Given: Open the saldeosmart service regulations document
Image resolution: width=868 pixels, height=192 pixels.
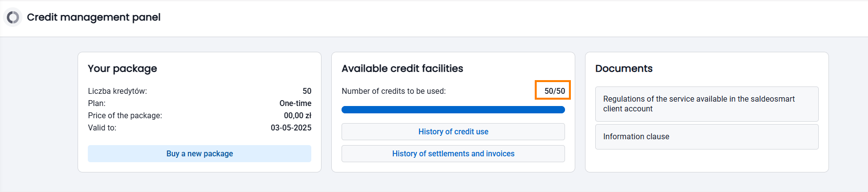Looking at the screenshot, I should click(x=707, y=104).
